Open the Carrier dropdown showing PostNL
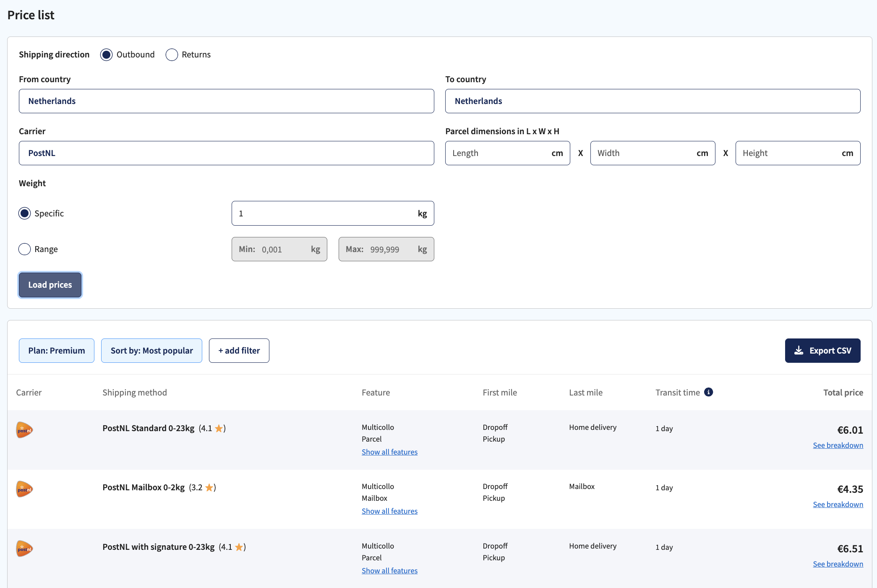Viewport: 877px width, 588px height. pyautogui.click(x=227, y=153)
